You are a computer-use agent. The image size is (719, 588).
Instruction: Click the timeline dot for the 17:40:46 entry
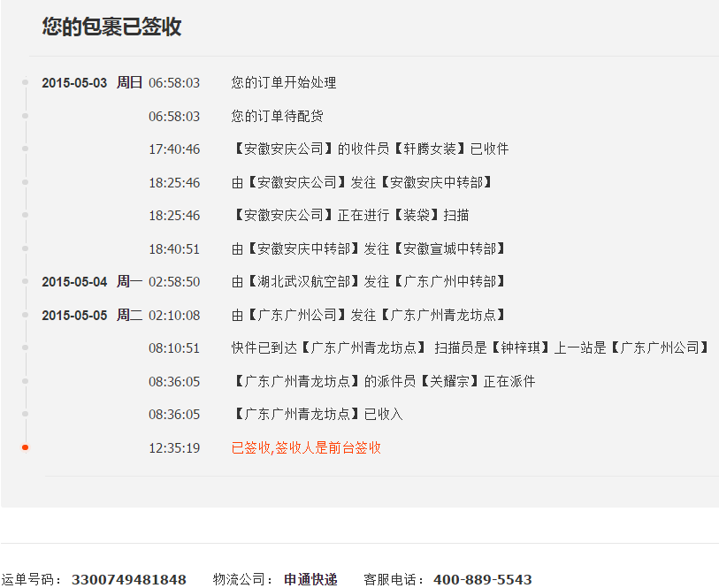coord(25,149)
